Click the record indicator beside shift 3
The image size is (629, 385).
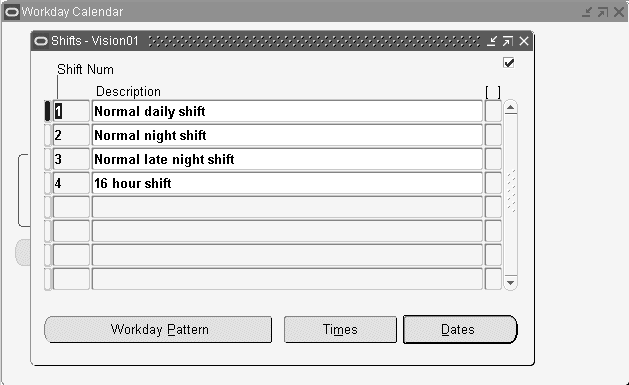click(x=47, y=159)
